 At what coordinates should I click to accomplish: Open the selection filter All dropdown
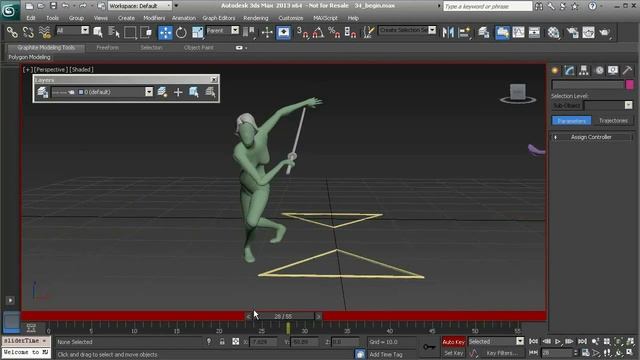85,30
